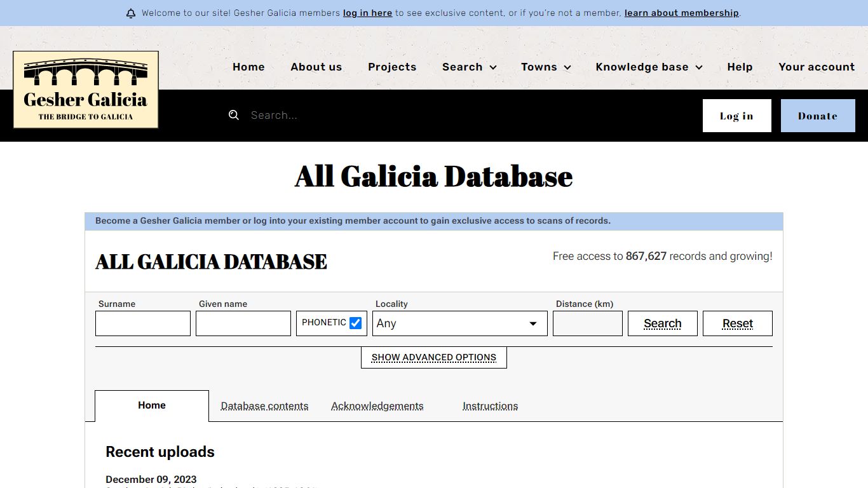
Task: Click the '867,627' records count text
Action: coord(646,256)
